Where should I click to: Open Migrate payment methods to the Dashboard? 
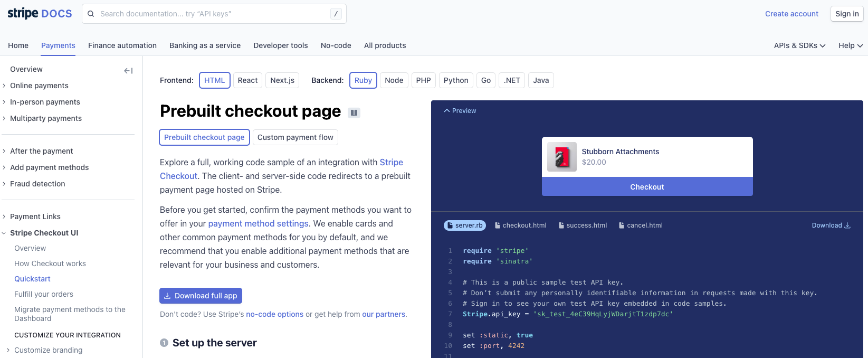click(70, 314)
